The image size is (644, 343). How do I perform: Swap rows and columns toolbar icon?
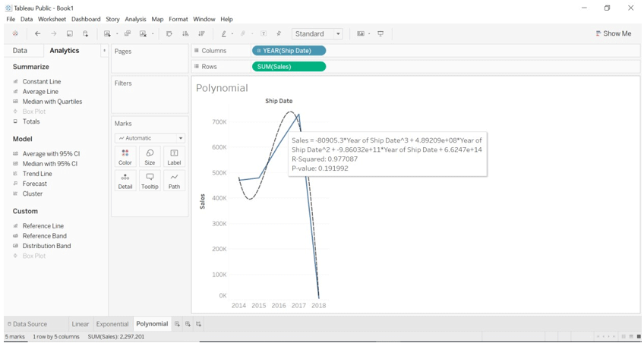169,33
